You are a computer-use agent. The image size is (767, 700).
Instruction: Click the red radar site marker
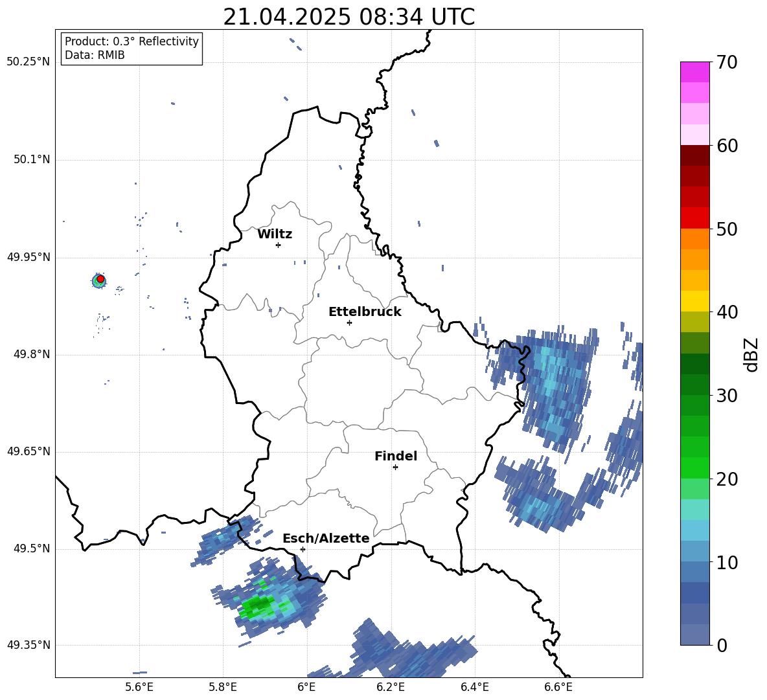[x=100, y=279]
